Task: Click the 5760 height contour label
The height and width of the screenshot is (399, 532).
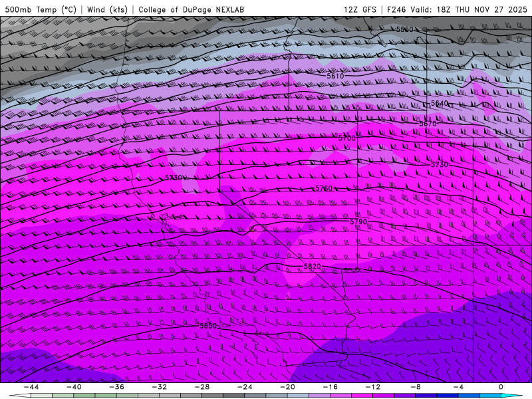Action: point(324,188)
